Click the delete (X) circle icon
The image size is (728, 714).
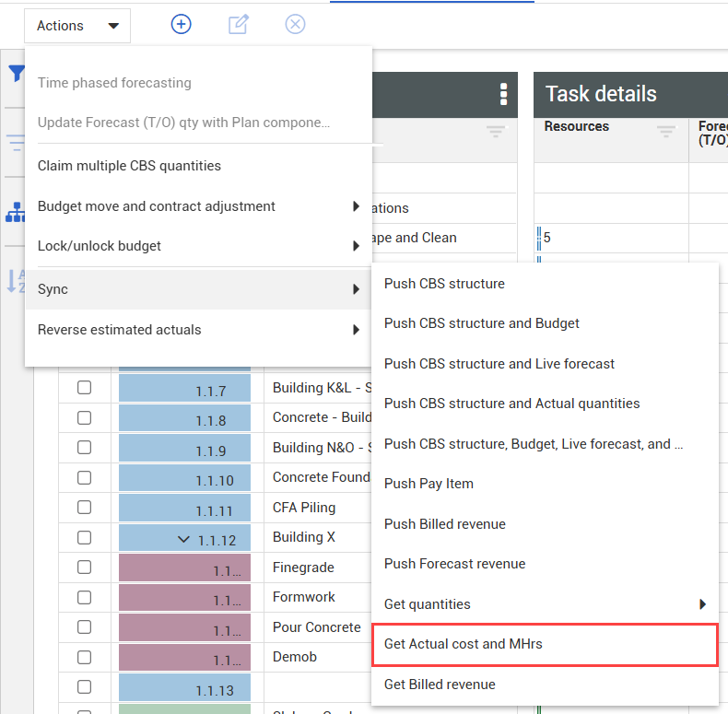pos(295,25)
